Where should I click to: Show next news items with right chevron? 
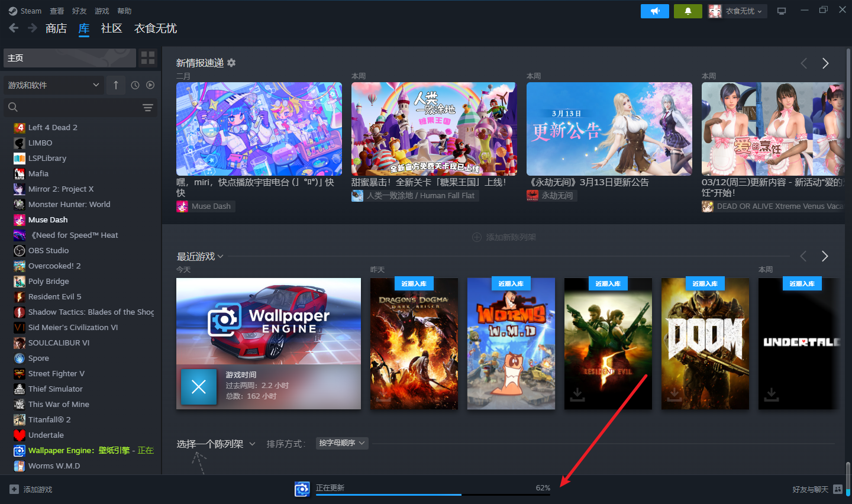pyautogui.click(x=825, y=63)
